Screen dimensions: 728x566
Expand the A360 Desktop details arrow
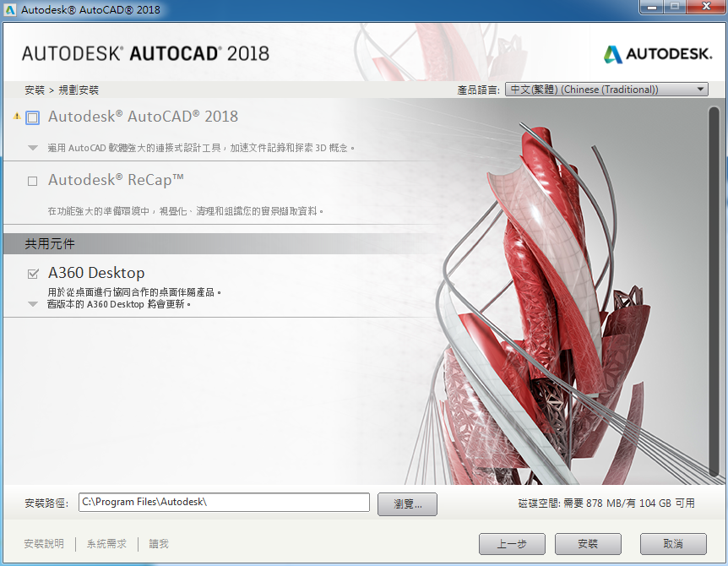[x=32, y=305]
